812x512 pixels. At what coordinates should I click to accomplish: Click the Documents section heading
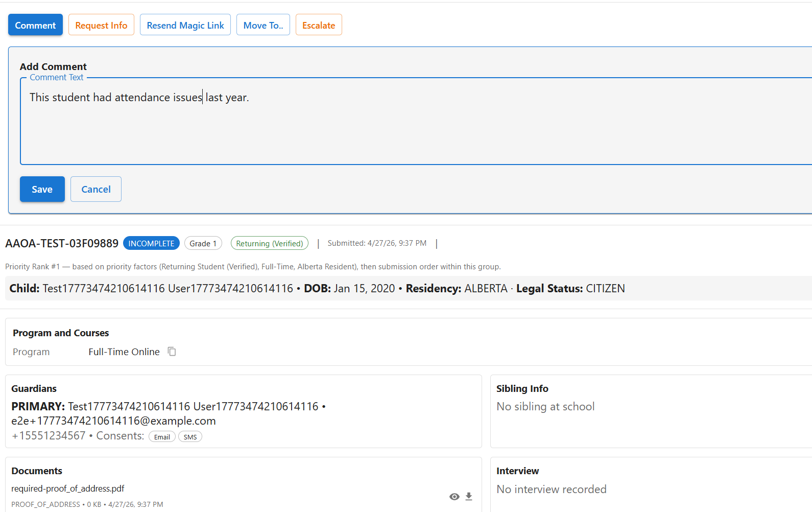pyautogui.click(x=37, y=471)
